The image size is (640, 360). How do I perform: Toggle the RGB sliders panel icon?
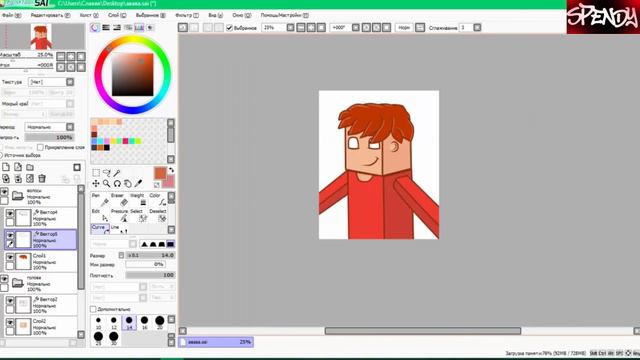106,27
